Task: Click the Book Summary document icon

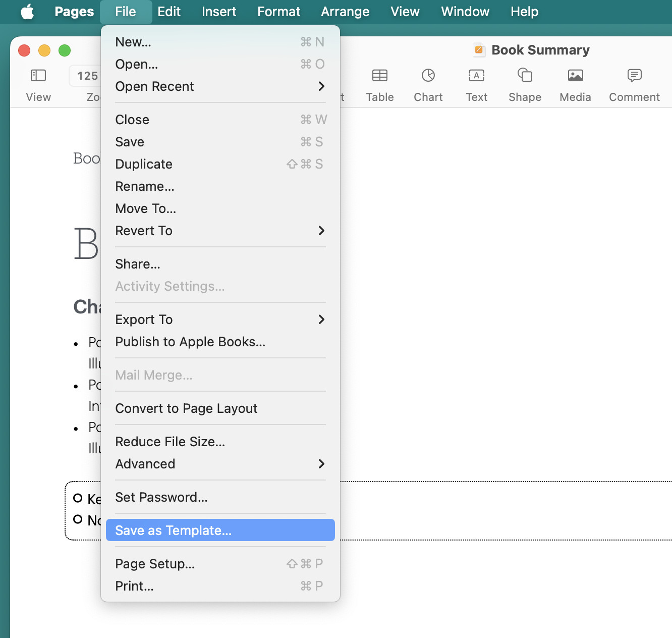Action: click(479, 50)
